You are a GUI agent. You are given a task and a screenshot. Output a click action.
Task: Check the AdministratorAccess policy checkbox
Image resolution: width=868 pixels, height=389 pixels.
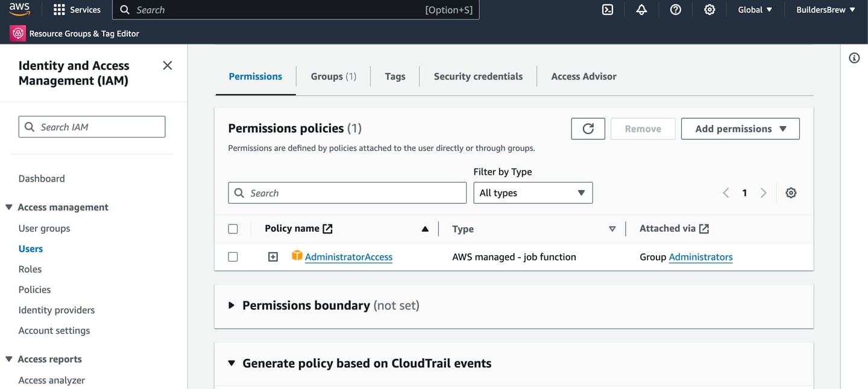[233, 257]
